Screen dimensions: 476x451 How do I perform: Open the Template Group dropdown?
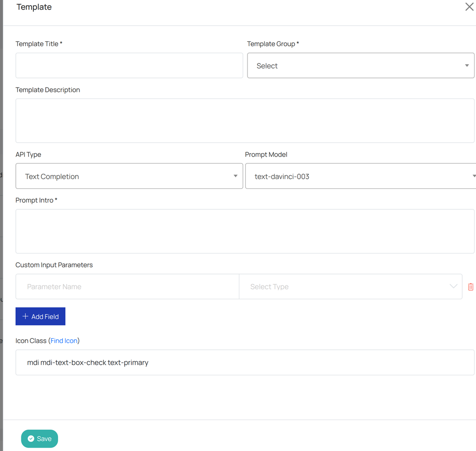coord(360,66)
